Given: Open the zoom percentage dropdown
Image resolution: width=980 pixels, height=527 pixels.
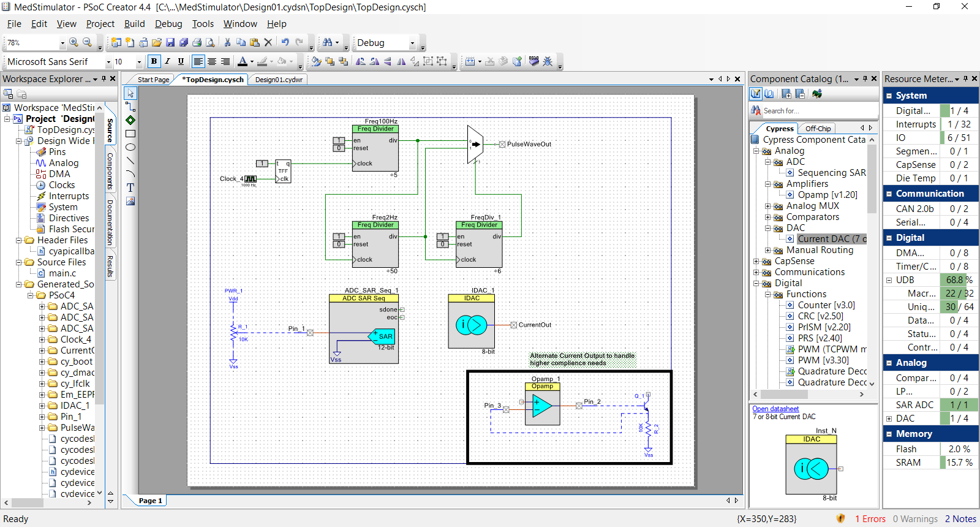Looking at the screenshot, I should point(62,43).
